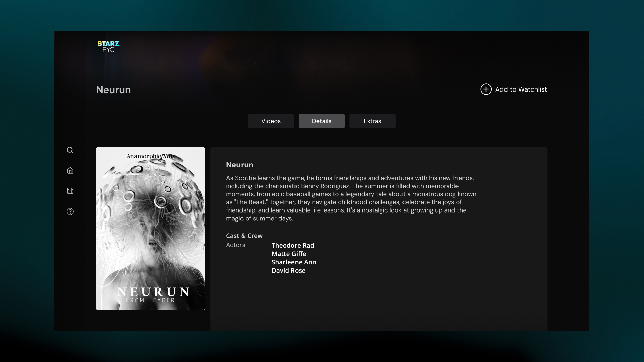Open help via the question mark icon

pos(70,212)
